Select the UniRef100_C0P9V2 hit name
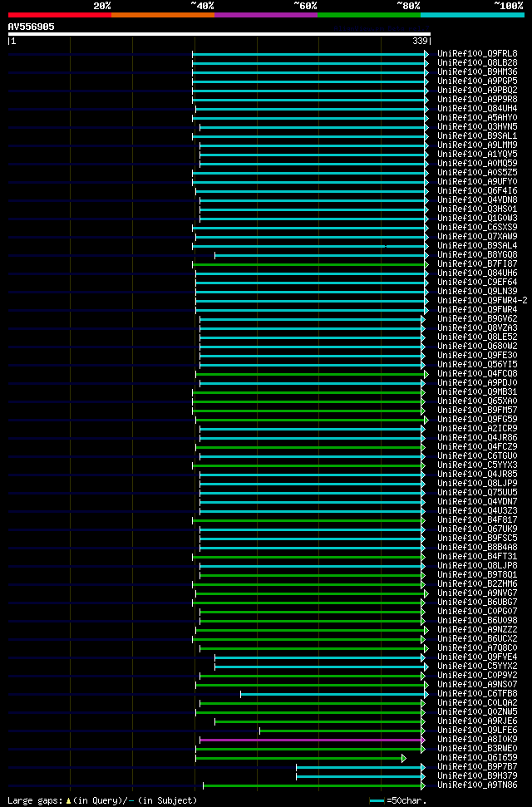The width and height of the screenshot is (532, 807). click(x=477, y=675)
